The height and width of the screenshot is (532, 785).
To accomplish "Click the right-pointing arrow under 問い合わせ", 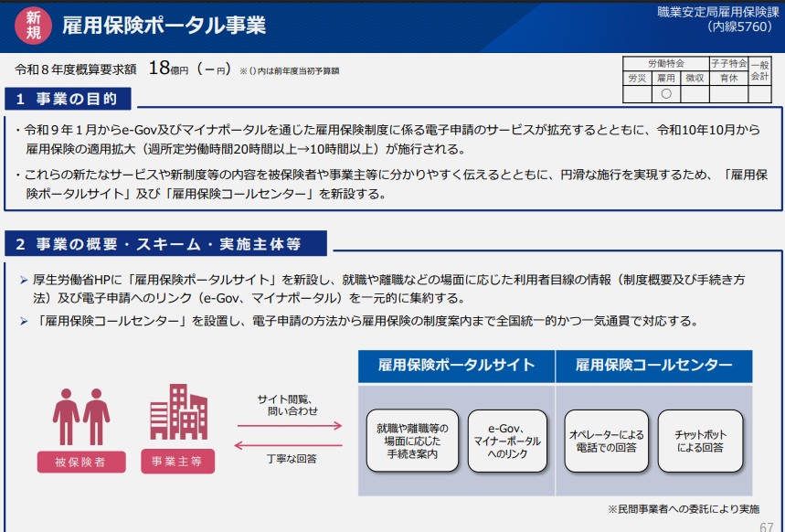I will (288, 425).
